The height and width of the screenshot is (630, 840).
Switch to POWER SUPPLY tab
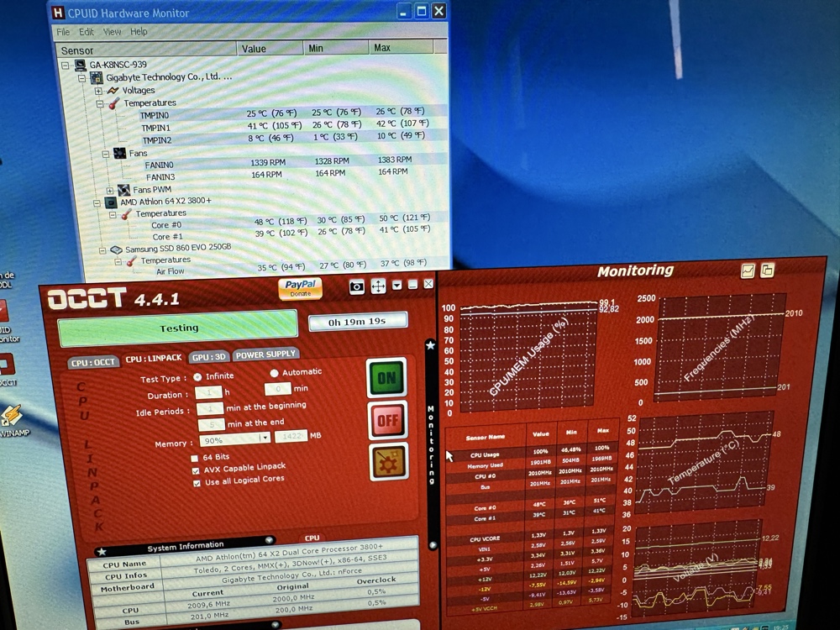[265, 354]
